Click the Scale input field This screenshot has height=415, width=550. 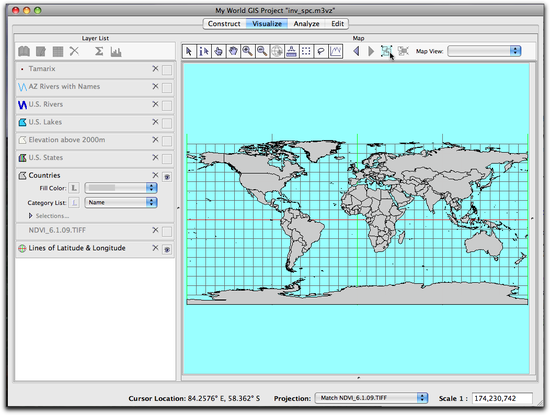(502, 398)
